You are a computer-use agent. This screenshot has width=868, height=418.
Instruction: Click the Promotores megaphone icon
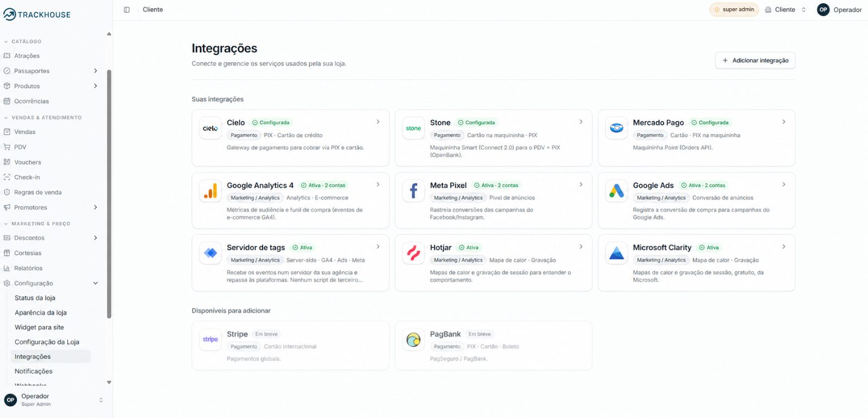[7, 208]
